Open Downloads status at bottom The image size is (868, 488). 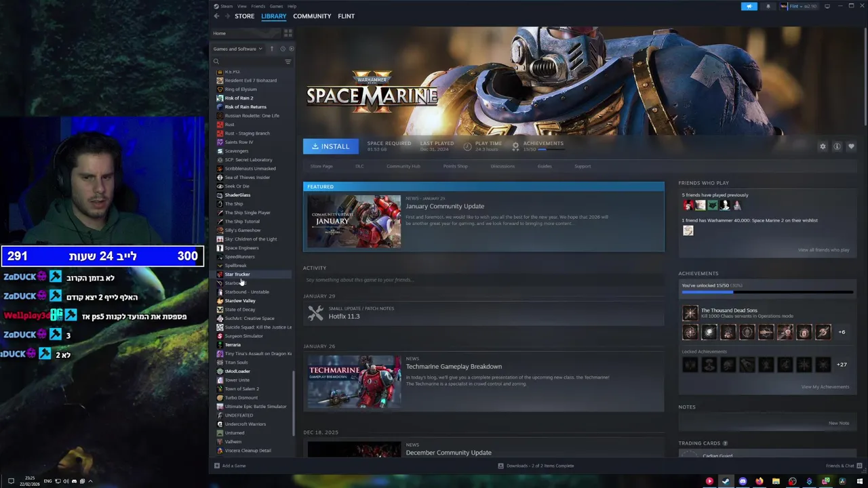536,466
